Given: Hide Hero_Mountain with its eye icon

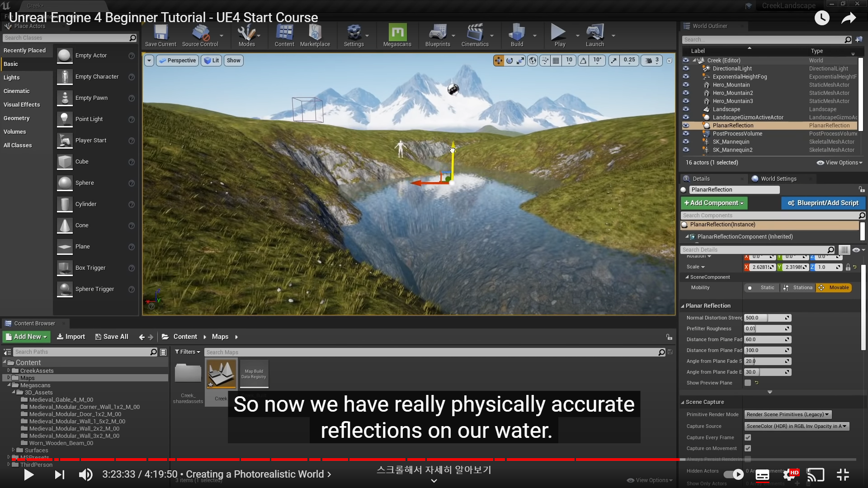Looking at the screenshot, I should click(686, 85).
